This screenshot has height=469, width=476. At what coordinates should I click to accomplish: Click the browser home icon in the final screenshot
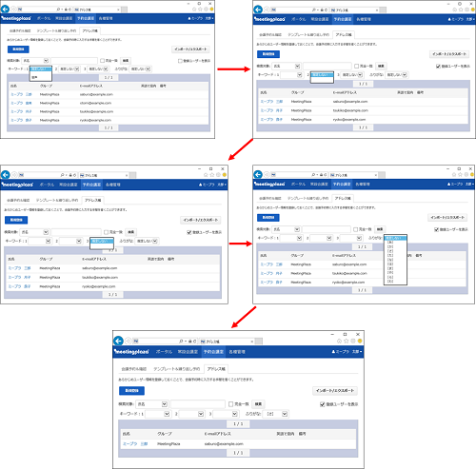coord(339,341)
